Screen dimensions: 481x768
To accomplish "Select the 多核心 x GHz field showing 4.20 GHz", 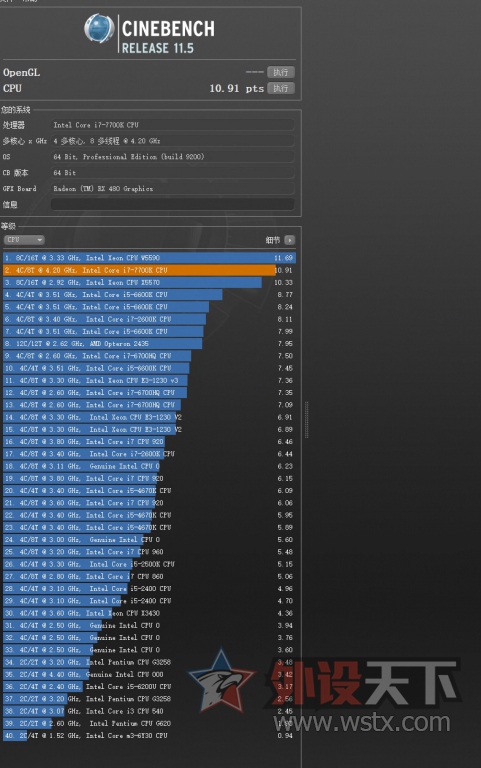I will coord(172,141).
